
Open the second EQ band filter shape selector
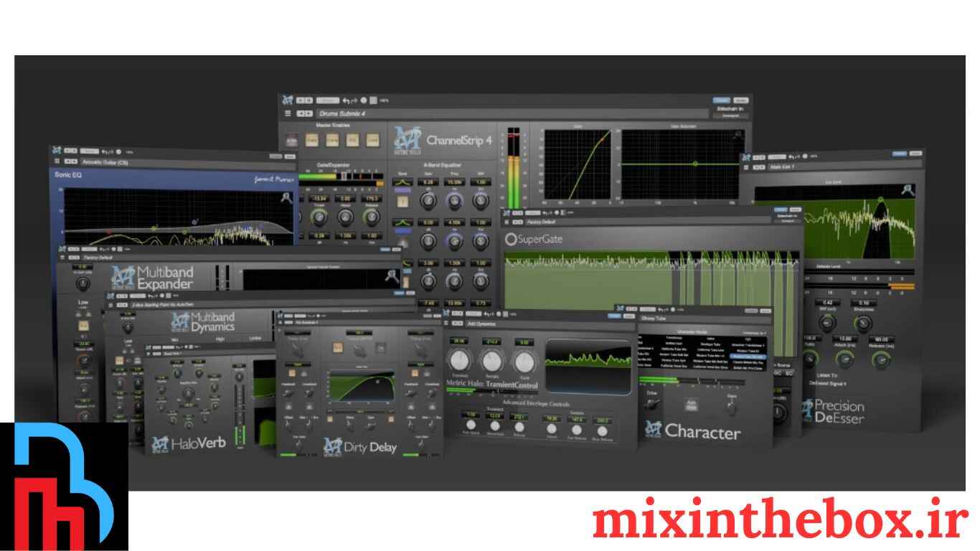click(402, 223)
